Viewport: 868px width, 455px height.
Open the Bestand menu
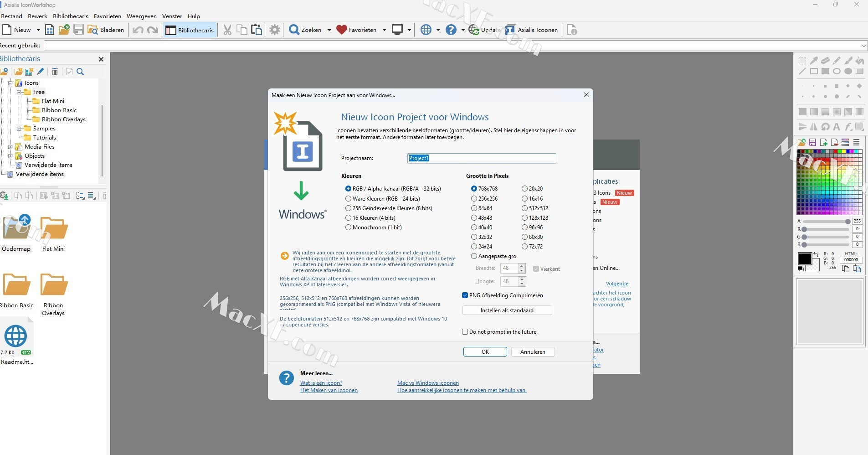pyautogui.click(x=12, y=16)
